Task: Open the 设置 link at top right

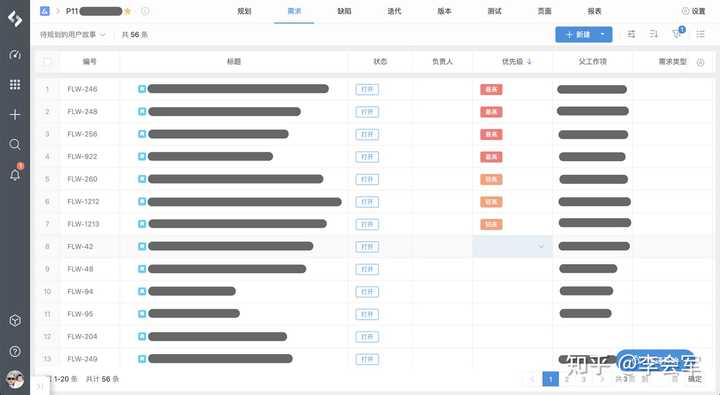Action: tap(693, 11)
